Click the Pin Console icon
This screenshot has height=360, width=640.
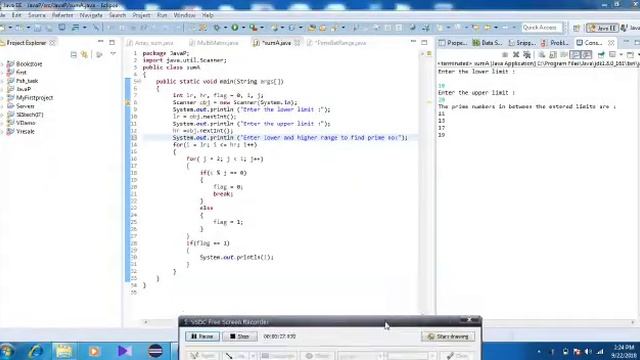pos(601,54)
